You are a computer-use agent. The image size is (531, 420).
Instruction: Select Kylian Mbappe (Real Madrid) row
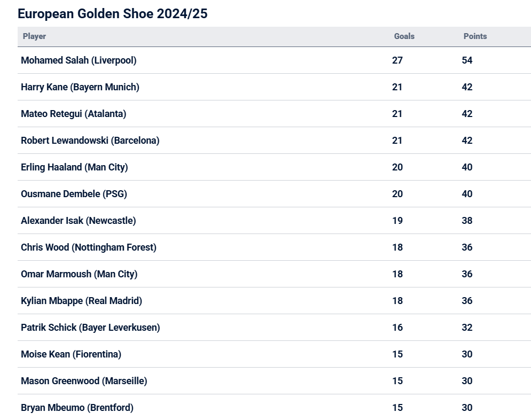pos(81,301)
